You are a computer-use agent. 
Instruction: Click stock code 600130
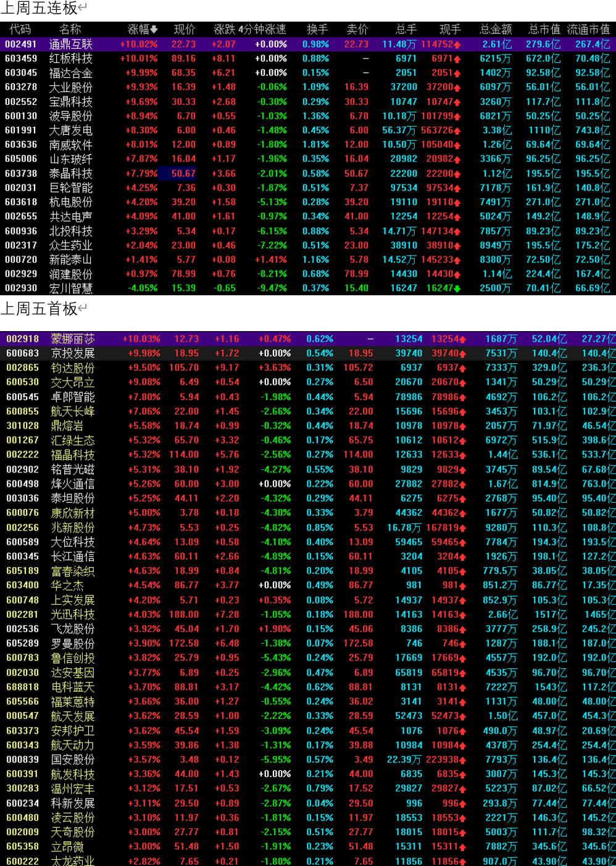click(21, 116)
